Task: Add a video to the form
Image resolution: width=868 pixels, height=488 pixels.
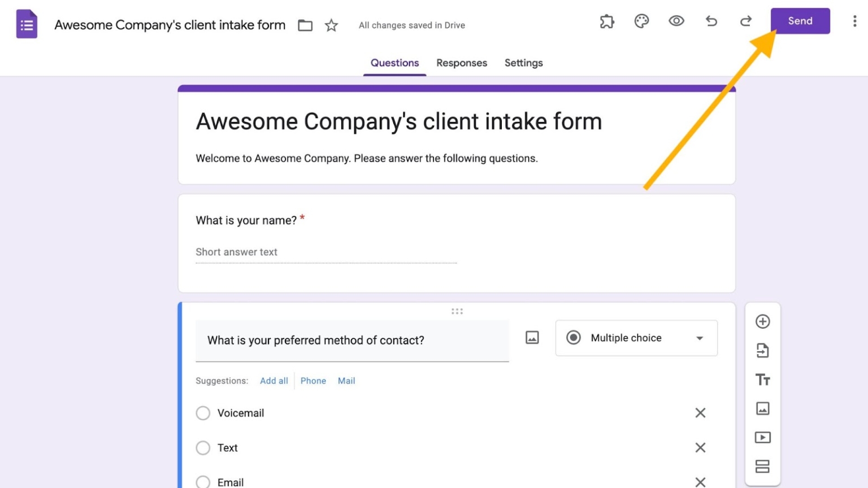Action: (x=763, y=437)
